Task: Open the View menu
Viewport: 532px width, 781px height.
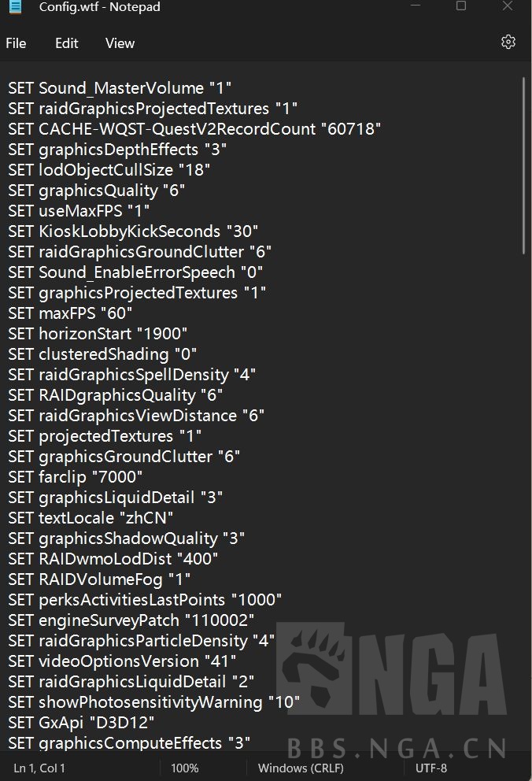Action: pyautogui.click(x=120, y=43)
